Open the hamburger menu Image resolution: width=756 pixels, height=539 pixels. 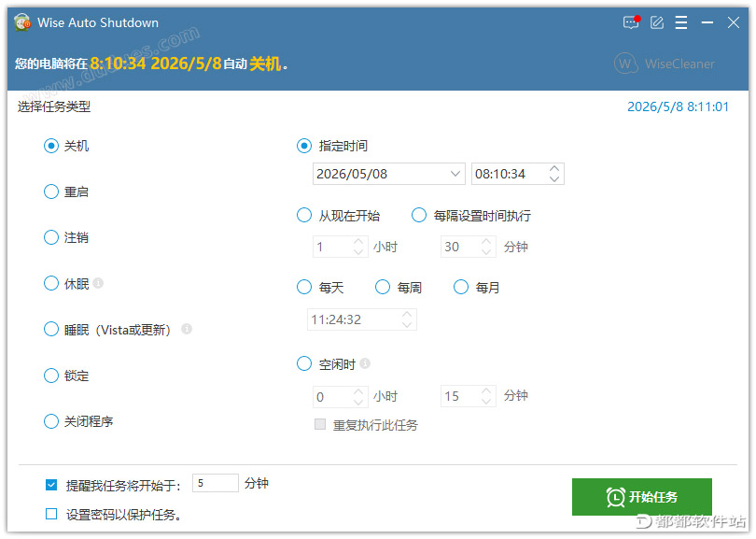click(x=680, y=22)
